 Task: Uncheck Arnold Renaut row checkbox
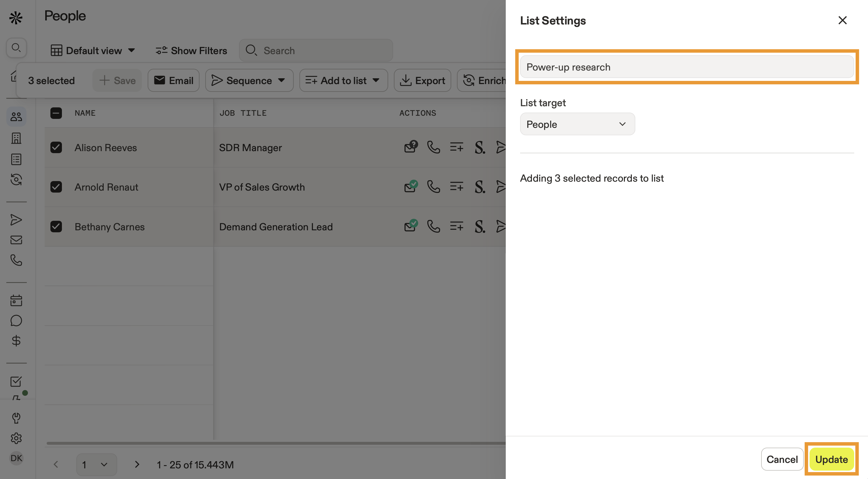click(x=56, y=187)
